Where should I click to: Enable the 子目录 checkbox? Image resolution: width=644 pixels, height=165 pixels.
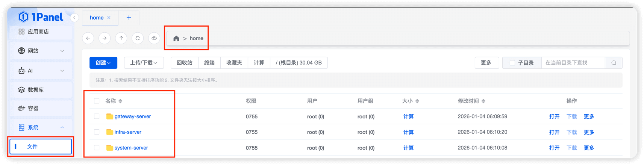[512, 63]
